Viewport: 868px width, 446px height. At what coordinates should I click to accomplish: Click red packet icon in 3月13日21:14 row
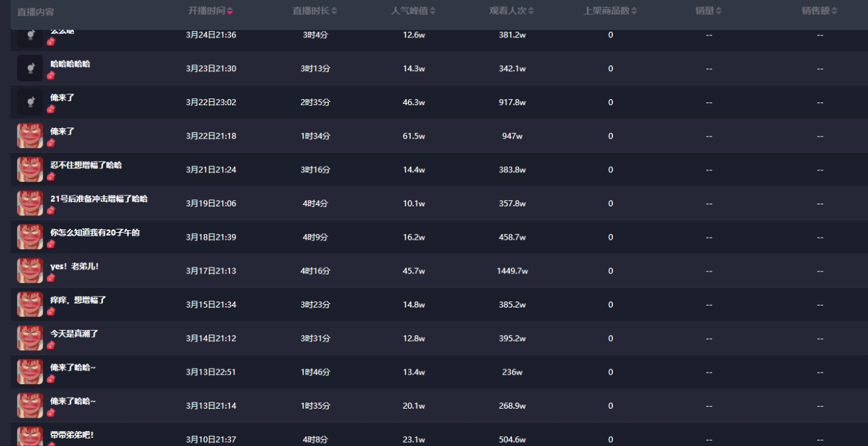click(51, 413)
